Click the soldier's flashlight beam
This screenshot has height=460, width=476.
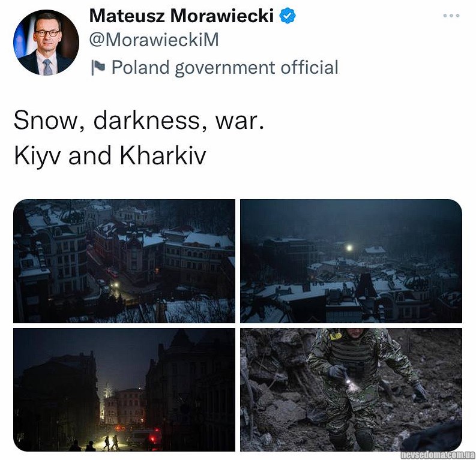click(x=351, y=384)
